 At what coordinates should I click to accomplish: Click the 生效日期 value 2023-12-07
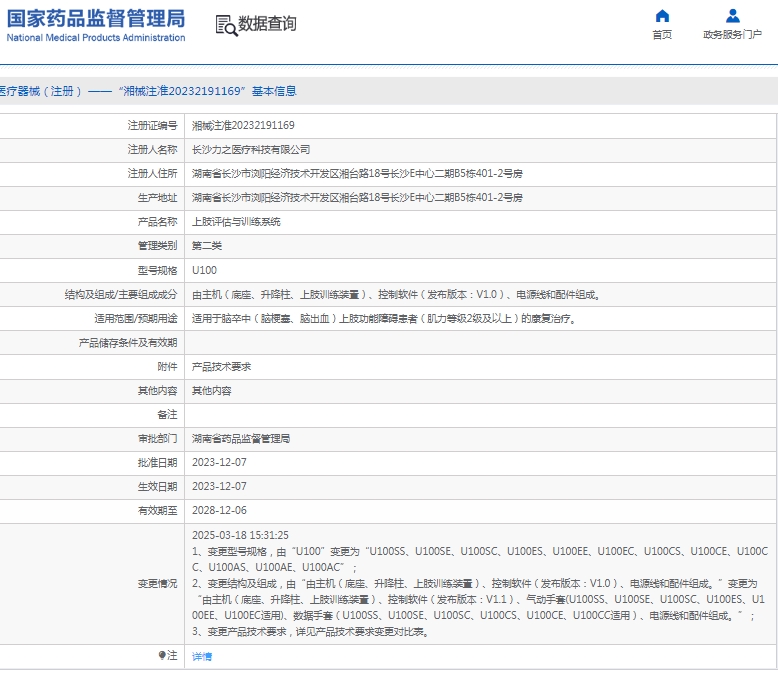click(219, 486)
